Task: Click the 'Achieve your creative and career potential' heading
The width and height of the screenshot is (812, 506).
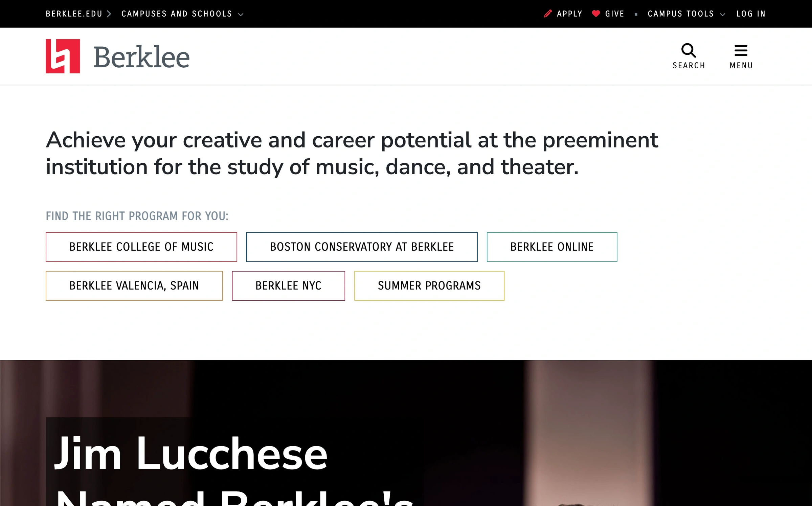Action: coord(352,154)
